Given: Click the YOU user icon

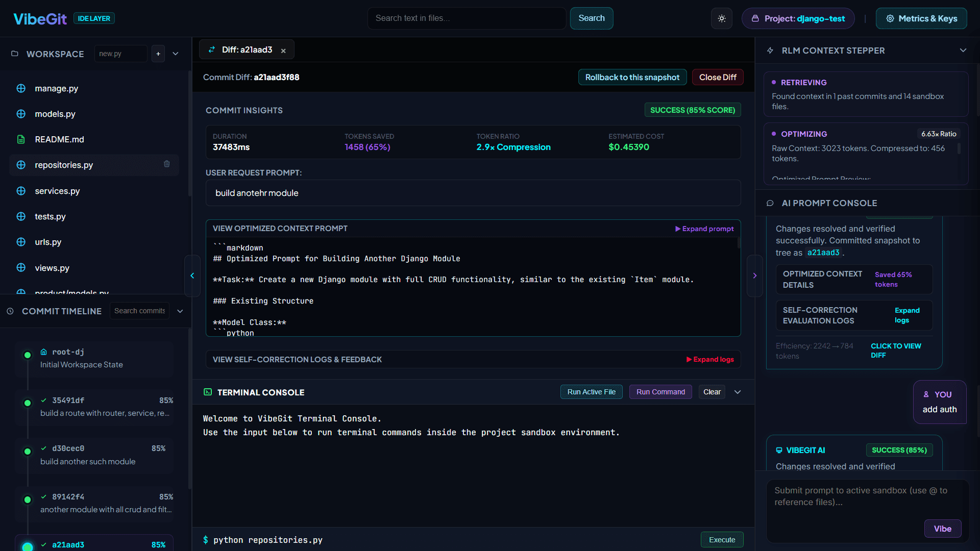Looking at the screenshot, I should coord(926,394).
